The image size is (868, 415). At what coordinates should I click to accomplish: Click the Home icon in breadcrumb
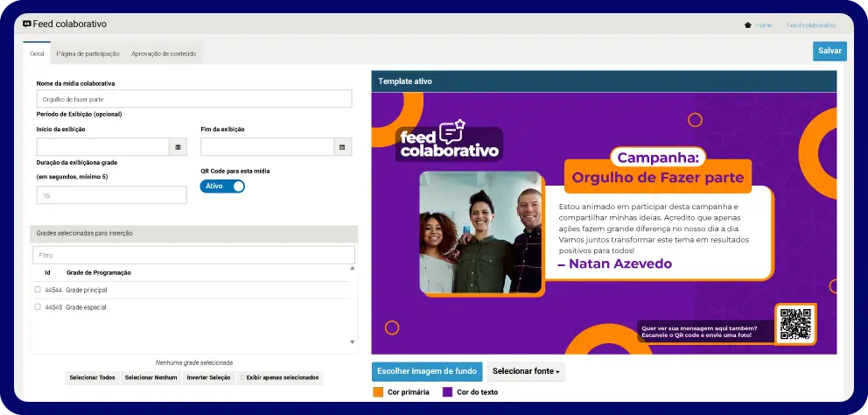(748, 25)
